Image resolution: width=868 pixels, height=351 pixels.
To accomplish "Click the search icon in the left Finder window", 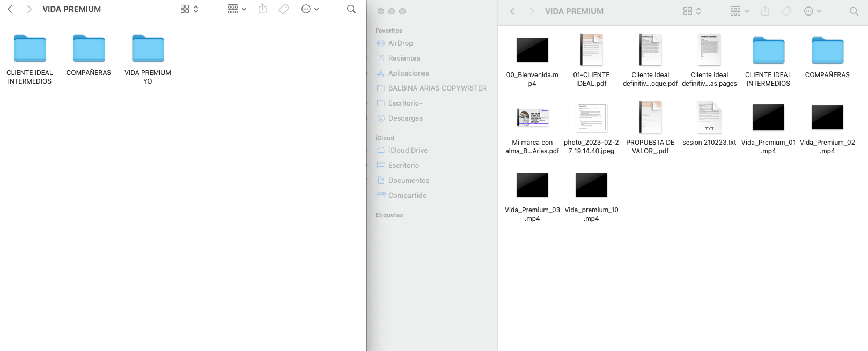I will 351,9.
